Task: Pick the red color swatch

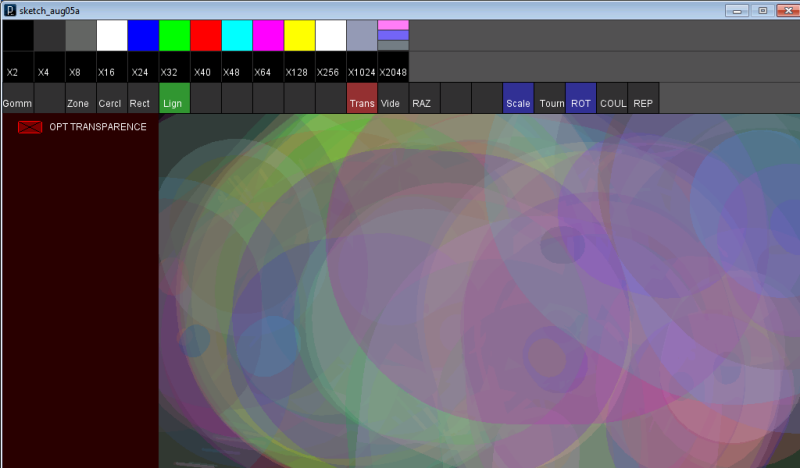Action: [x=206, y=36]
